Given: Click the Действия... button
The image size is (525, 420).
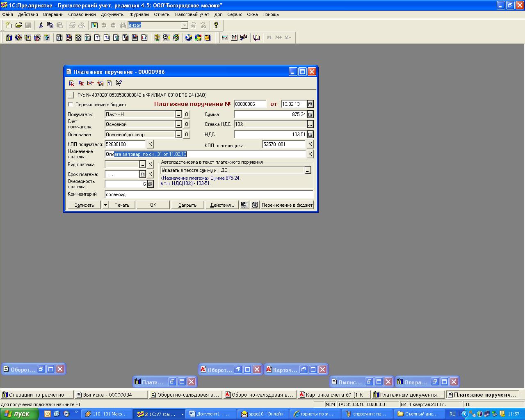Looking at the screenshot, I should (222, 205).
